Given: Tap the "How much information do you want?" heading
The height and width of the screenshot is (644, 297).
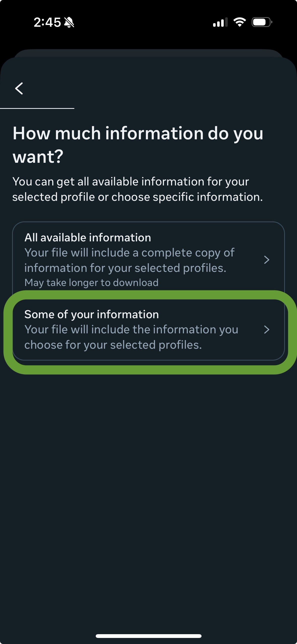Looking at the screenshot, I should pyautogui.click(x=138, y=145).
